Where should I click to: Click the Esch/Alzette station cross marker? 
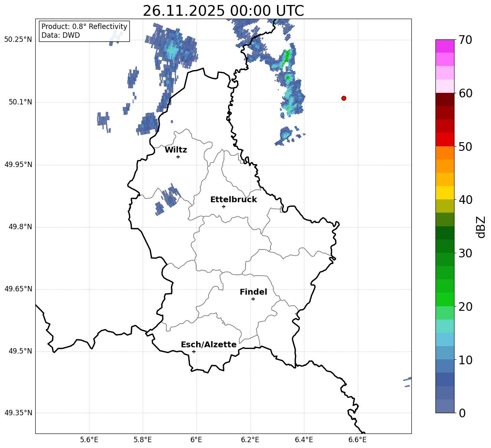coord(194,351)
